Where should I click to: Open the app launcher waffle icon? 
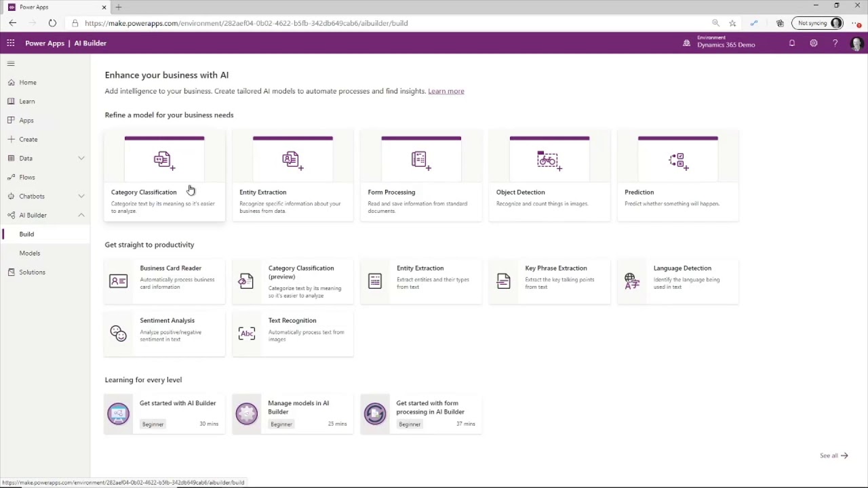pos(11,43)
